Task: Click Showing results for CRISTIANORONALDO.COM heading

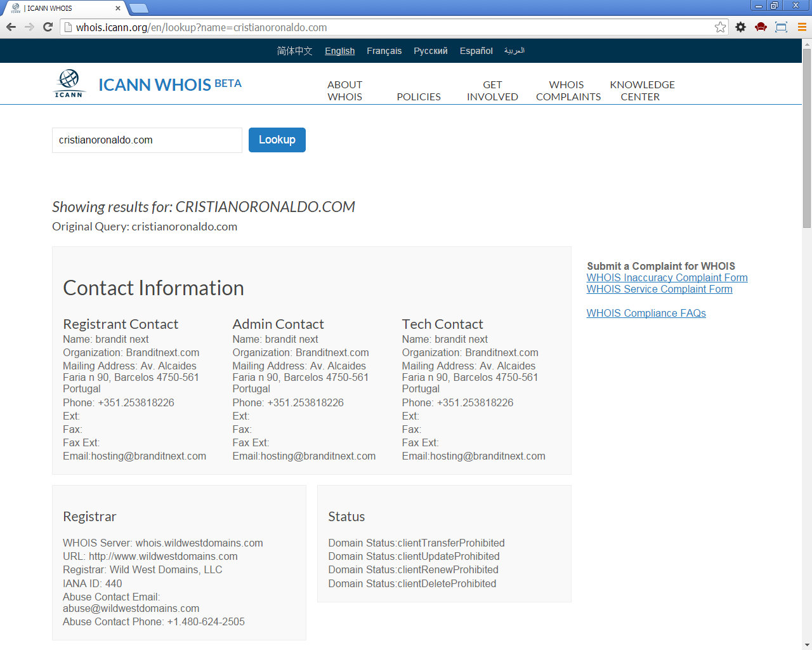Action: [204, 207]
